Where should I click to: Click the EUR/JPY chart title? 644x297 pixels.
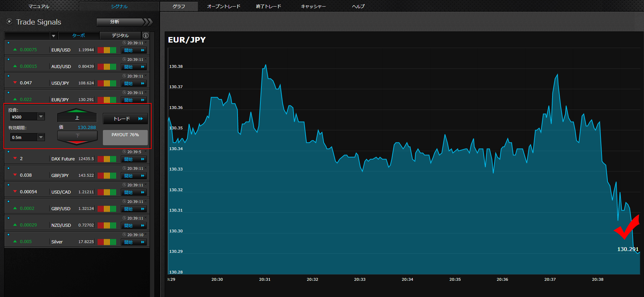(187, 40)
